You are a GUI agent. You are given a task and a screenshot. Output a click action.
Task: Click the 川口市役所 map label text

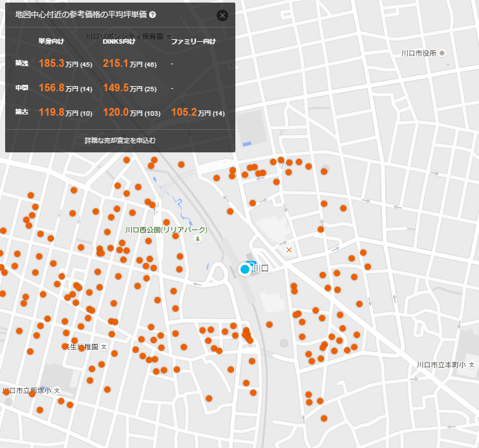point(418,53)
